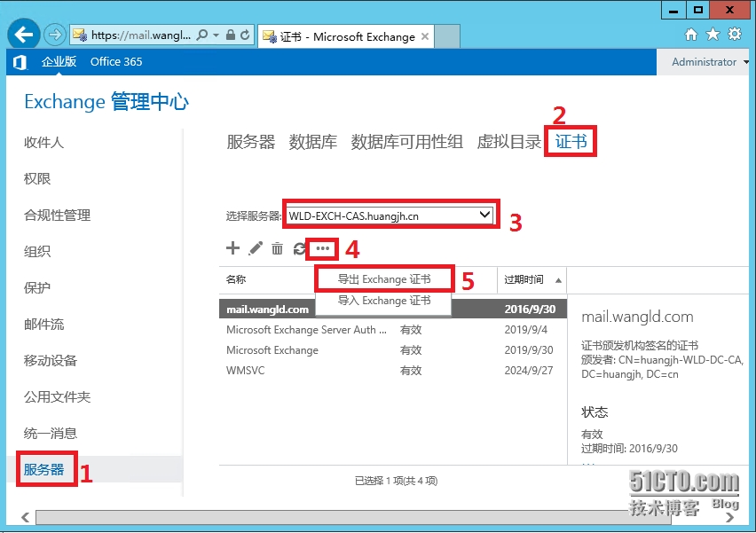Click the address bar lock icon
756x533 pixels.
[231, 35]
